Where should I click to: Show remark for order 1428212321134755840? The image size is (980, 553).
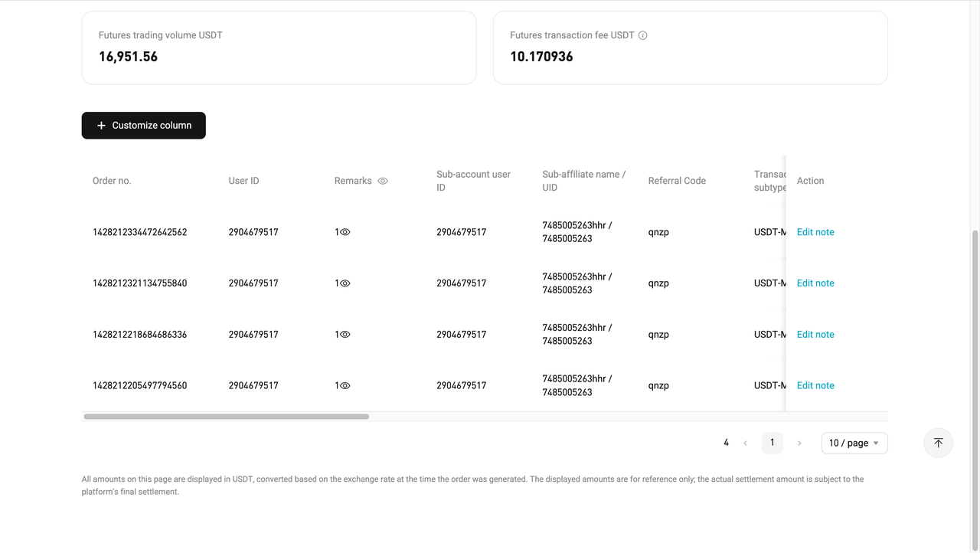coord(345,283)
